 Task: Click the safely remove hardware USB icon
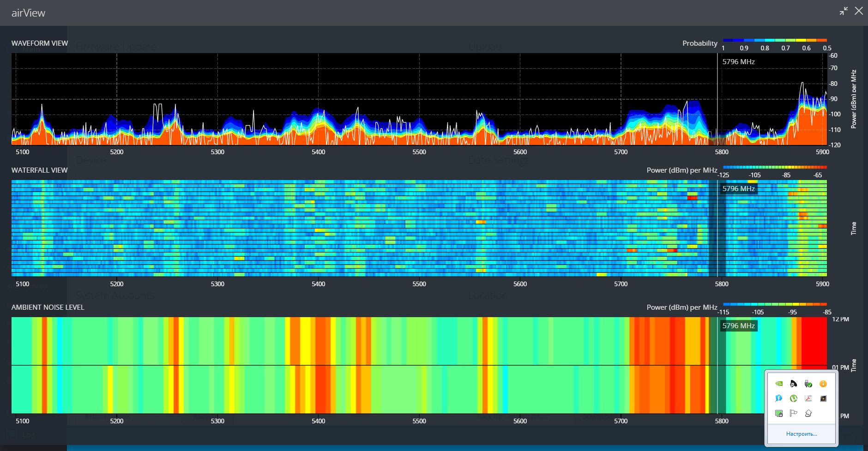pos(808,384)
